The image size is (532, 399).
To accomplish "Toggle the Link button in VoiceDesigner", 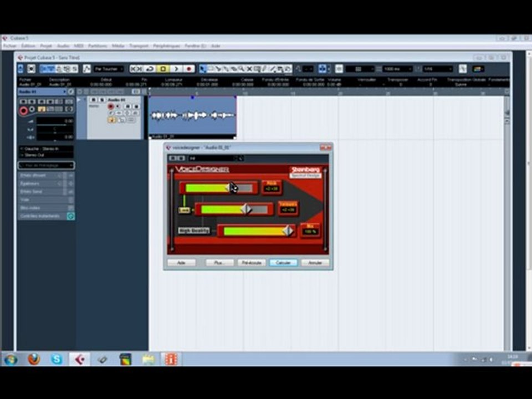I will click(x=184, y=211).
